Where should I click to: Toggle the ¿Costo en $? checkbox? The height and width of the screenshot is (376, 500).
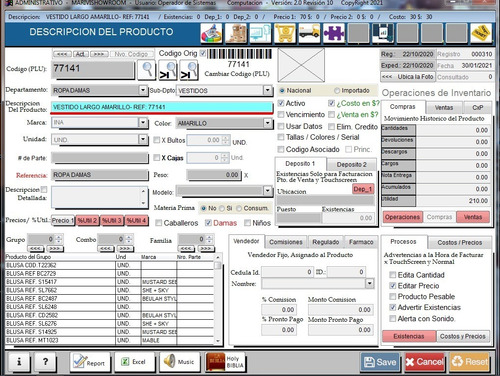pyautogui.click(x=331, y=103)
